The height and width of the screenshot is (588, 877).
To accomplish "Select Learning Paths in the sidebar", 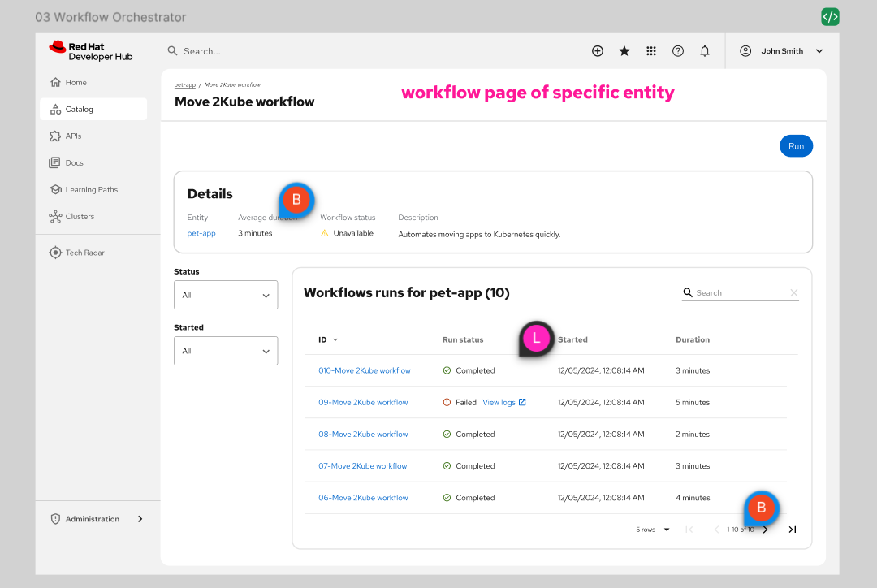I will [x=93, y=190].
